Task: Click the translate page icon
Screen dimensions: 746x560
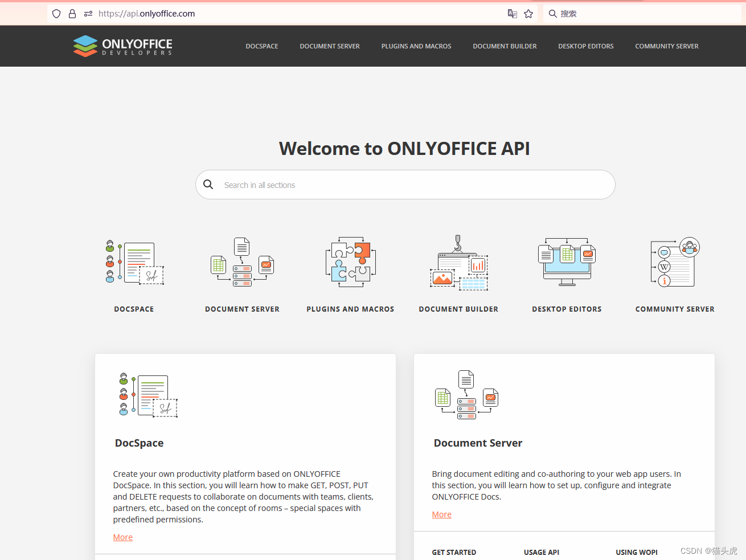Action: [513, 14]
